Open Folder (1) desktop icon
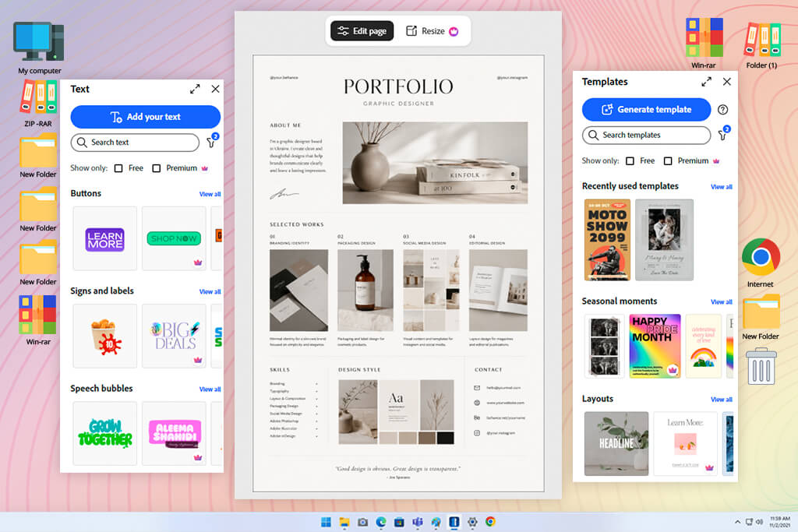This screenshot has height=532, width=798. 761,44
